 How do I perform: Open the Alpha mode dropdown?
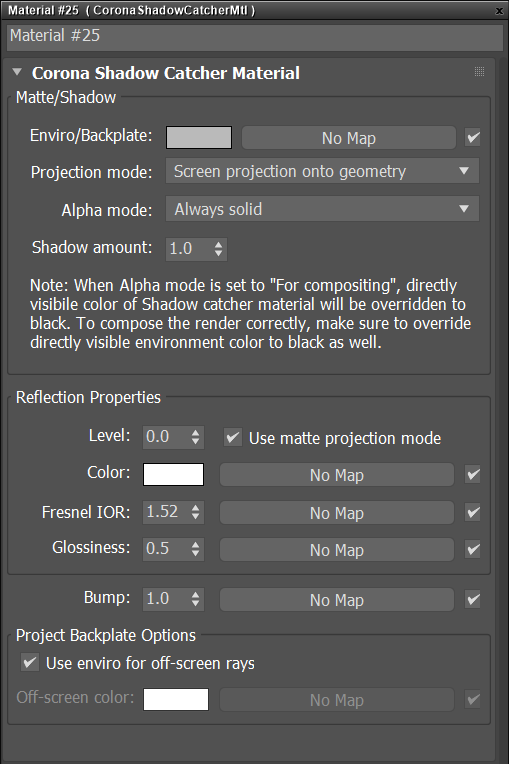[322, 209]
